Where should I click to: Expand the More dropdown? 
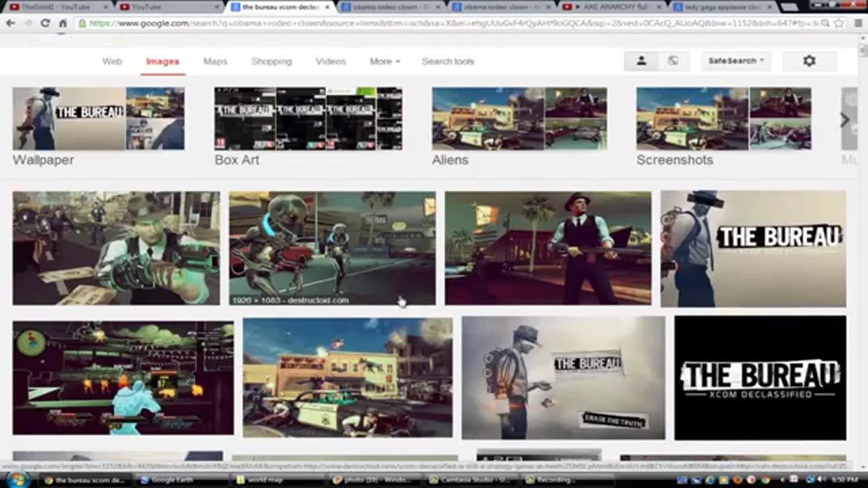click(384, 61)
